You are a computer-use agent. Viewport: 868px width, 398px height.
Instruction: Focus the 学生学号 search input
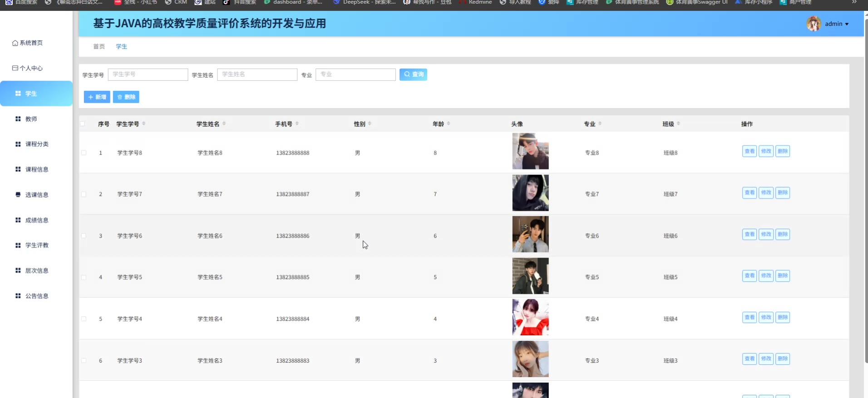tap(148, 75)
